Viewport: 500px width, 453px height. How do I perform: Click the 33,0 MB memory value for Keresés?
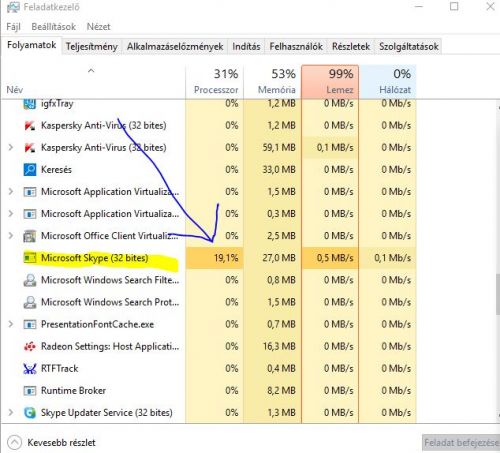(x=279, y=170)
